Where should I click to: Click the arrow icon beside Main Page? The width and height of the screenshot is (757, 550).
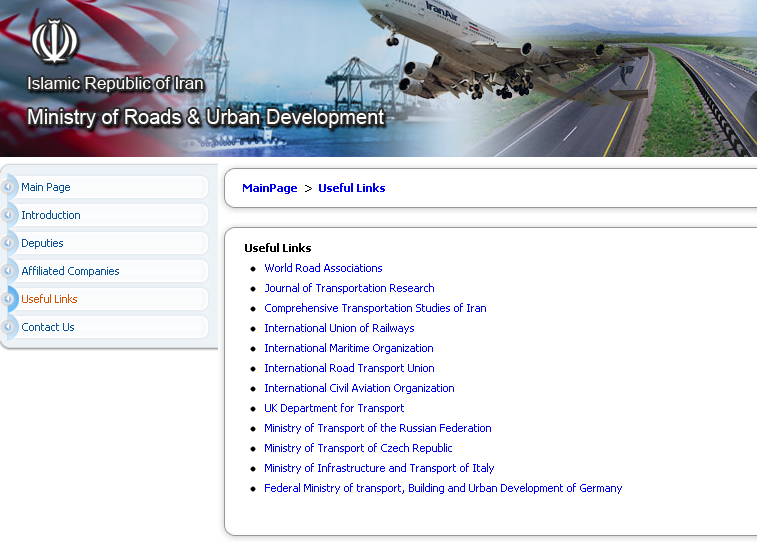click(9, 187)
